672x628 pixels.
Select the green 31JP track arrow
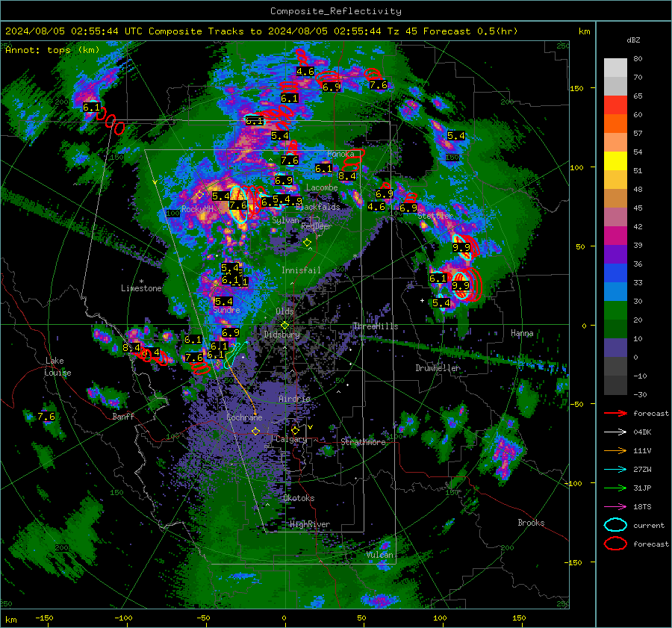click(x=615, y=488)
